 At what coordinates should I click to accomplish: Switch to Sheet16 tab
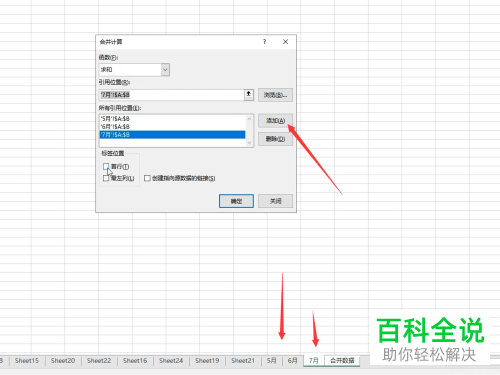[x=135, y=361]
